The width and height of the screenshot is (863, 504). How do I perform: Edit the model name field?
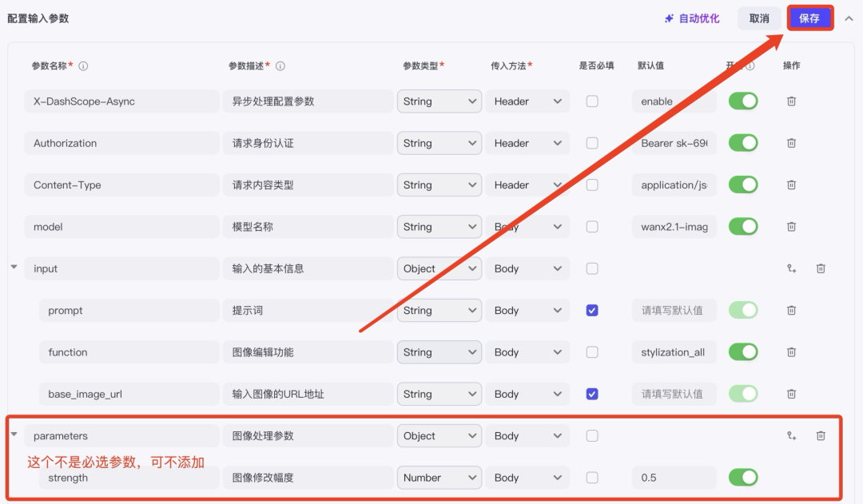(121, 227)
